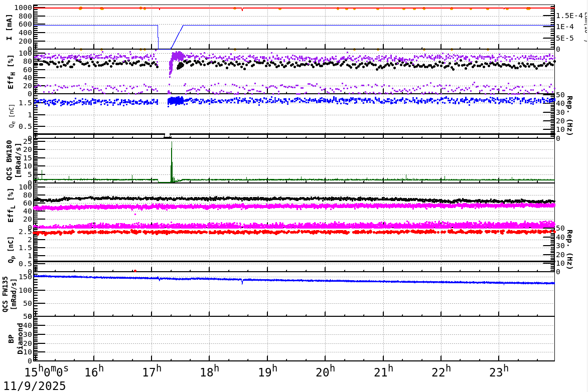588x392 pixels.
Task: Click the QCS FW135 axis title
Action: (x=10, y=294)
